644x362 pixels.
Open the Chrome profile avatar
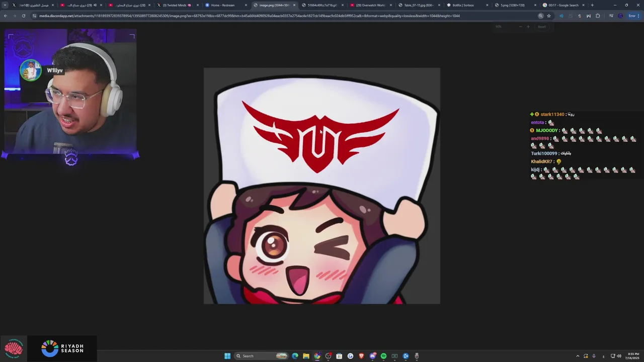tap(620, 16)
